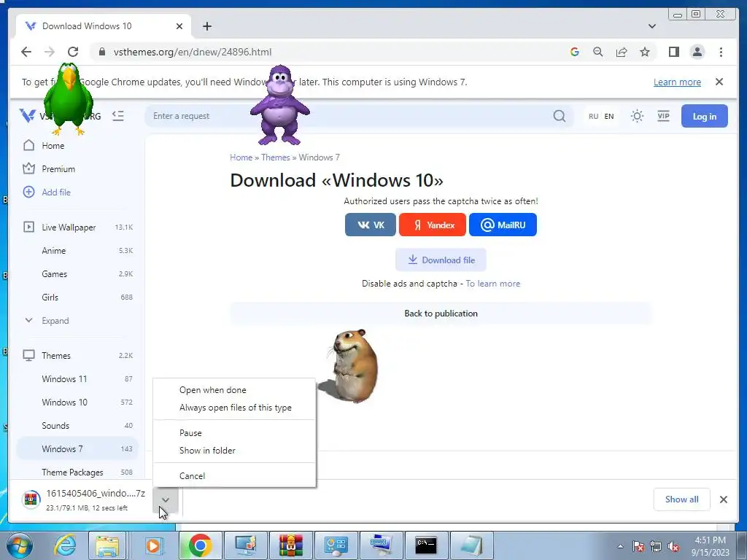The width and height of the screenshot is (747, 560).
Task: Collapse the sidebar with the menu toggle icon
Action: pos(117,116)
